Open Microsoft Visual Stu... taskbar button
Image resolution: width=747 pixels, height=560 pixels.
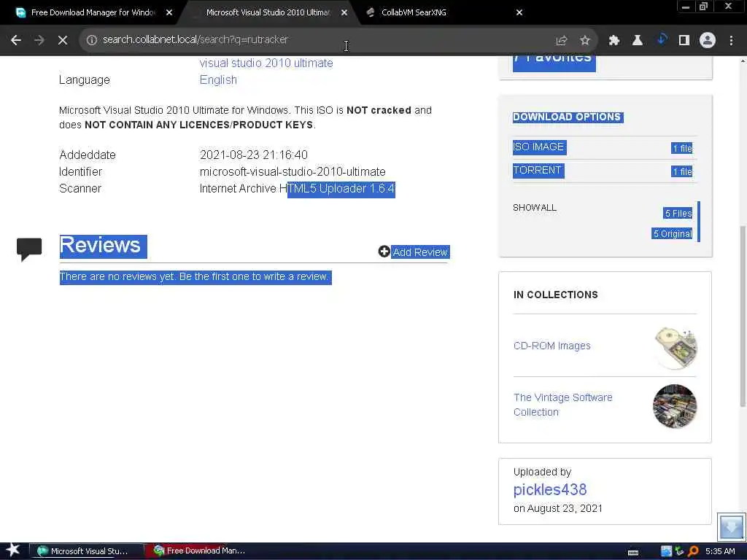tap(86, 551)
